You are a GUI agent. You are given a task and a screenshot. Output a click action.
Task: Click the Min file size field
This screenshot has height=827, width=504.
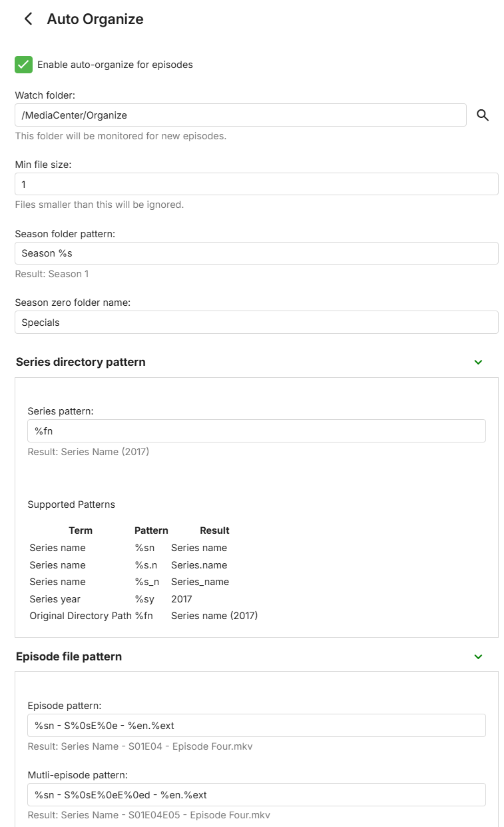pos(256,184)
